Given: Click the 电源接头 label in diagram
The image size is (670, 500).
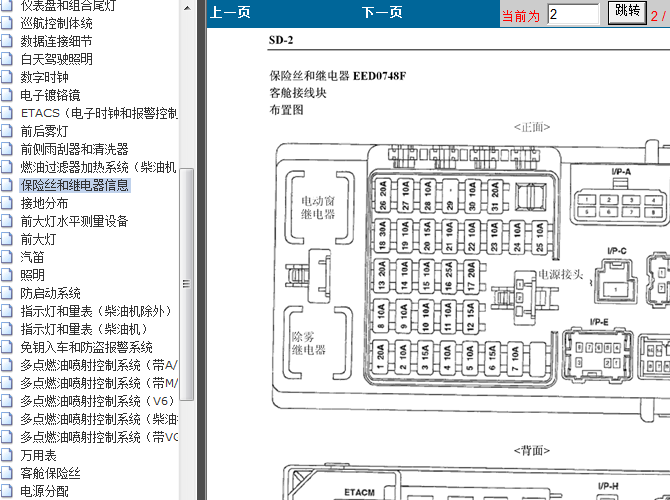Looking at the screenshot, I should click(x=561, y=274).
